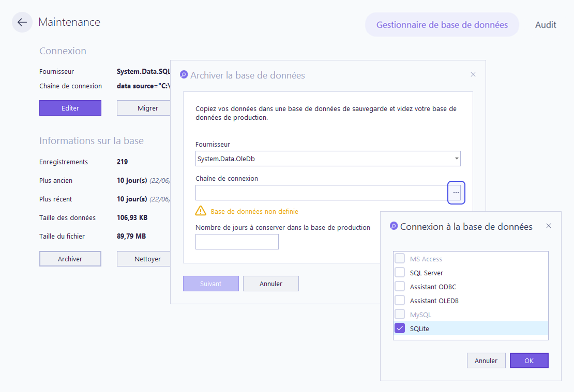Click the System.Data.SQL provider value
This screenshot has height=392, width=574.
[144, 71]
